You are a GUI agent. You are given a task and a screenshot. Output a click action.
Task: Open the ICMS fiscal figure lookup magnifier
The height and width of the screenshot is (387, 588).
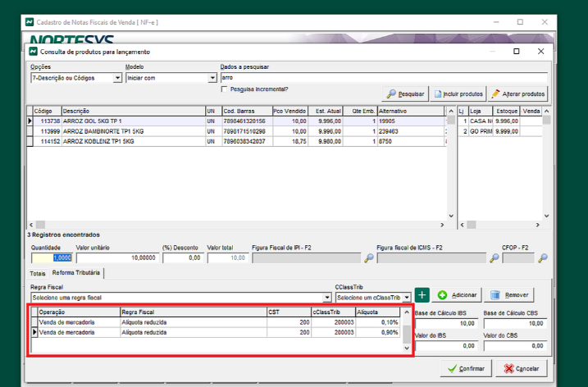[x=494, y=257]
